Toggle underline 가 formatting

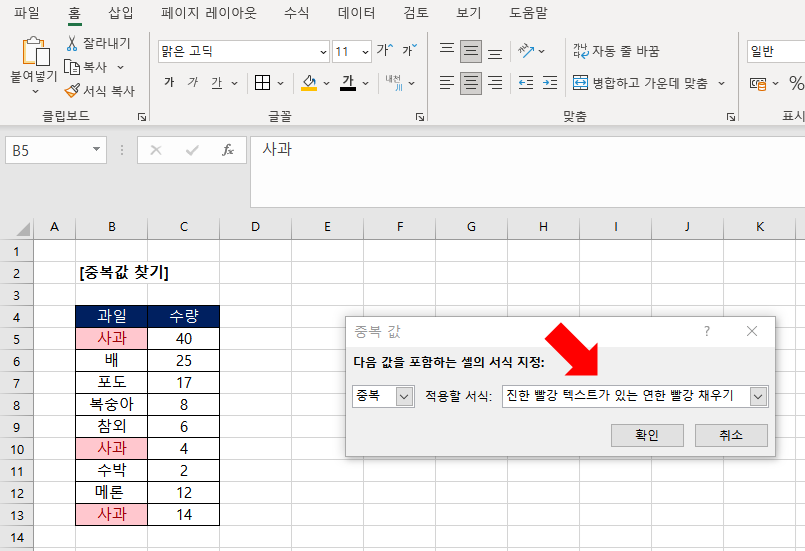pos(217,83)
